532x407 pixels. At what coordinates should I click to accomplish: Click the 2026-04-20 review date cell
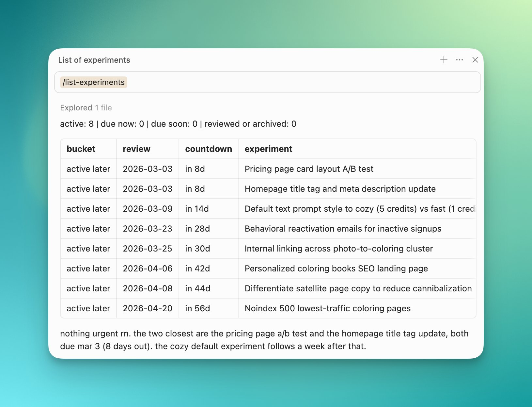coord(148,308)
